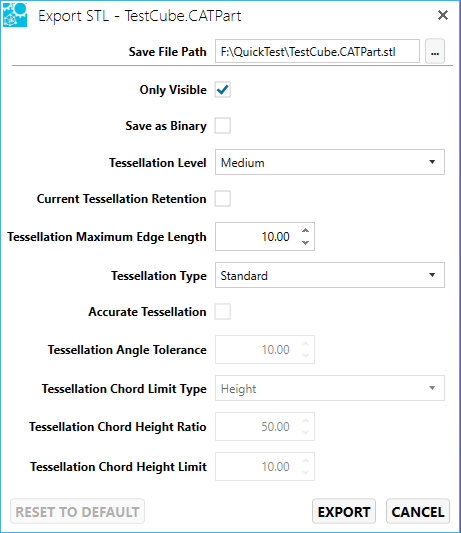Open file browser with the ellipsis button
Viewport: 461px width, 533px height.
(435, 51)
